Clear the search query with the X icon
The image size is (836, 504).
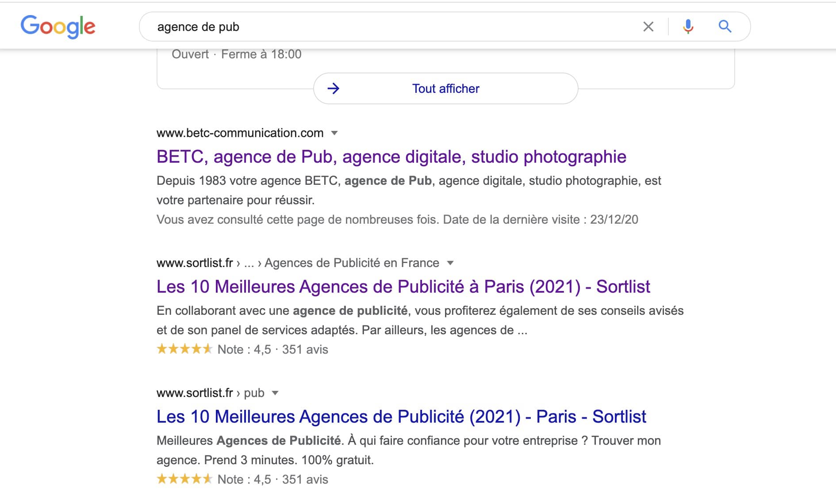(648, 27)
